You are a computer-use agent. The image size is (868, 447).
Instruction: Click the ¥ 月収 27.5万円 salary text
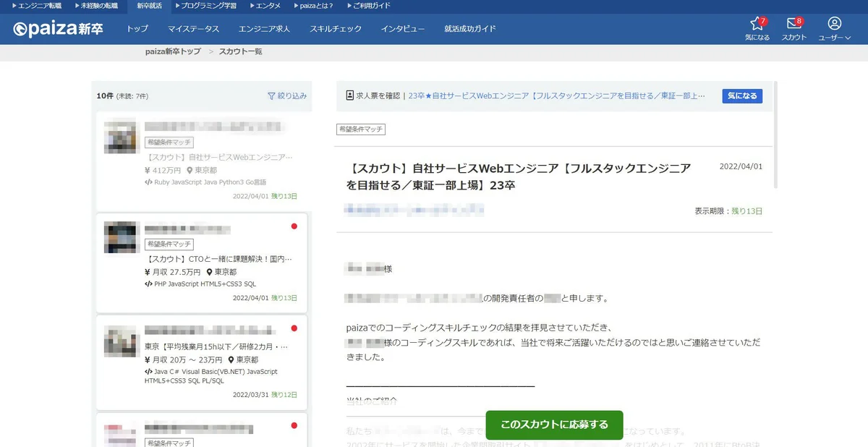click(173, 272)
